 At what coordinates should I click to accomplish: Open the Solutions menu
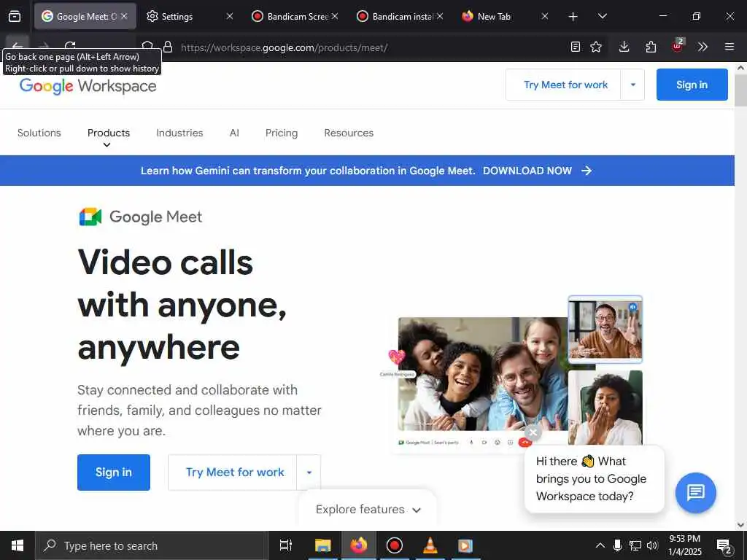(39, 133)
